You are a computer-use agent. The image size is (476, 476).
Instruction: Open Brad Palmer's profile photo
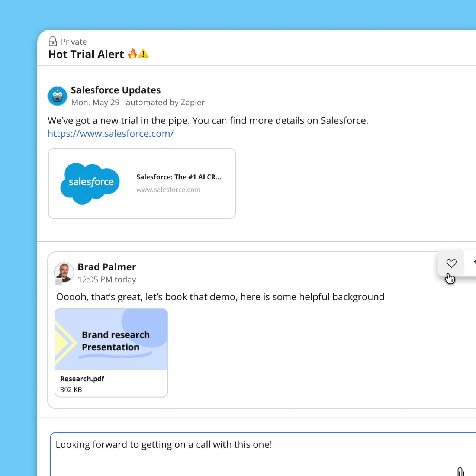64,272
